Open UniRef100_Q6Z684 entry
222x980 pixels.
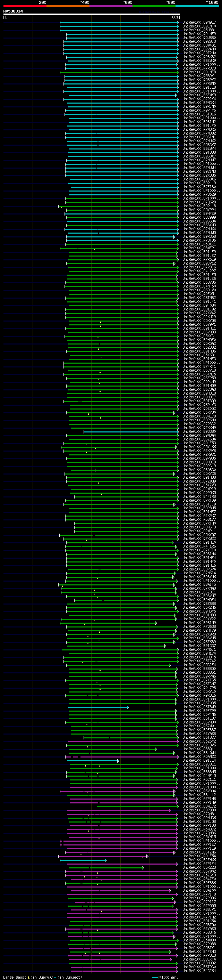click(199, 439)
